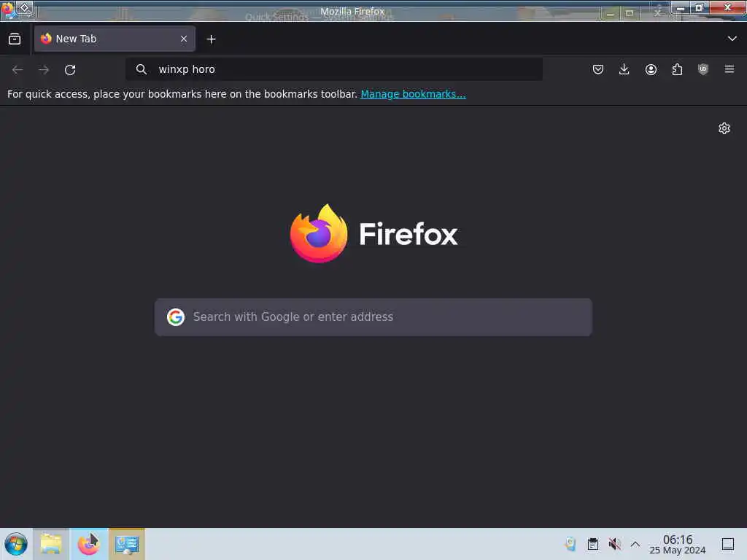Image resolution: width=747 pixels, height=560 pixels.
Task: Open the Firefox Account menu
Action: (651, 69)
